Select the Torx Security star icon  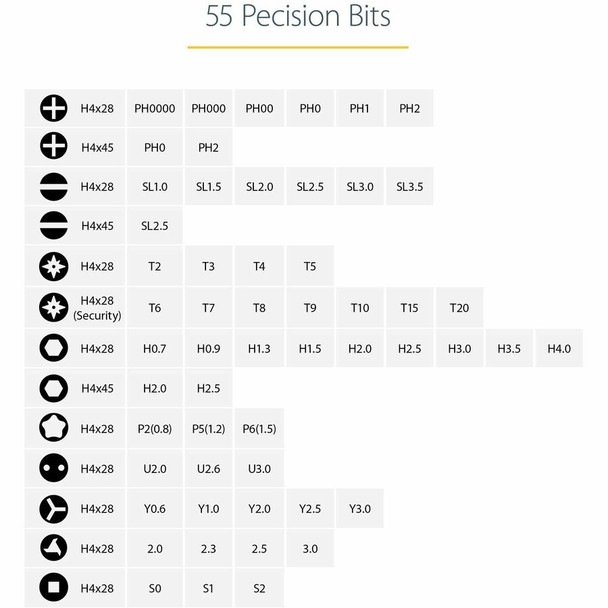coord(53,308)
